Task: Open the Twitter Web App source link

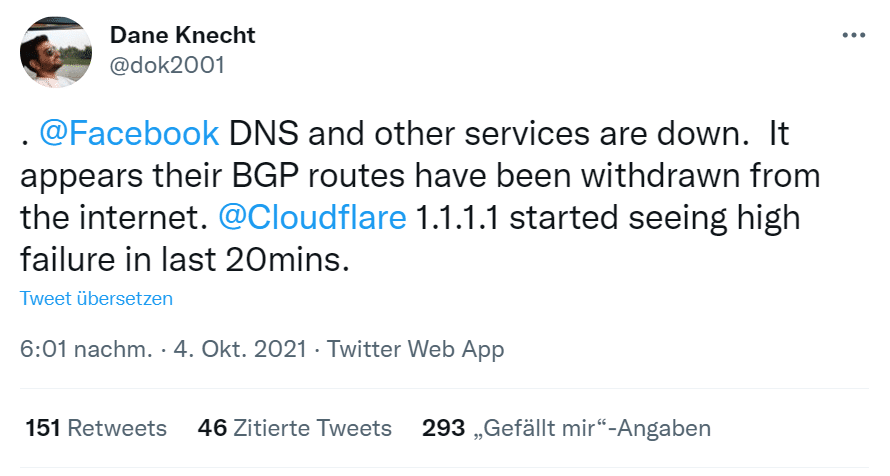Action: [415, 349]
